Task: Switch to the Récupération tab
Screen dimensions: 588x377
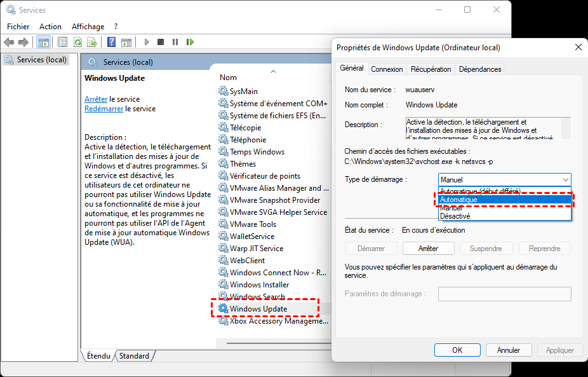Action: 431,69
